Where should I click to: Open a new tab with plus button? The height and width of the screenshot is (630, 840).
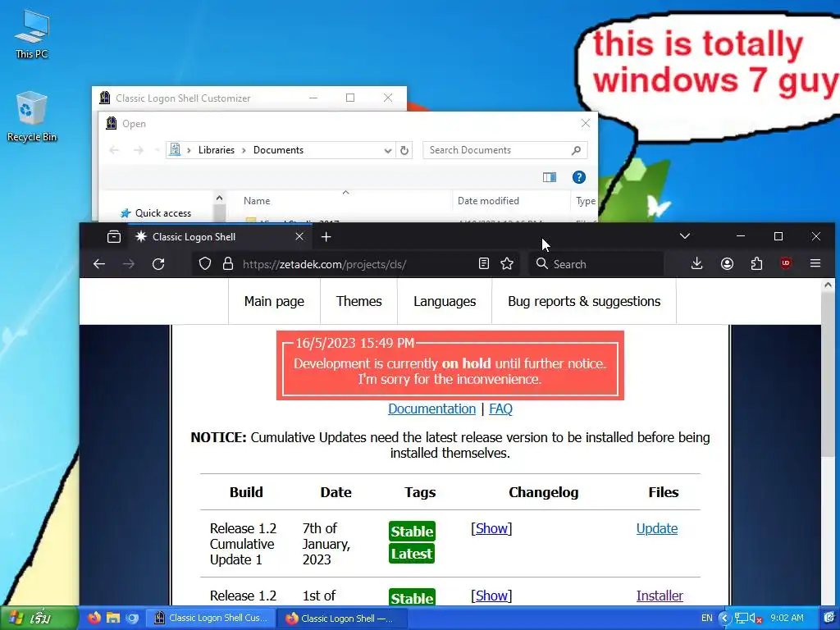coord(326,237)
